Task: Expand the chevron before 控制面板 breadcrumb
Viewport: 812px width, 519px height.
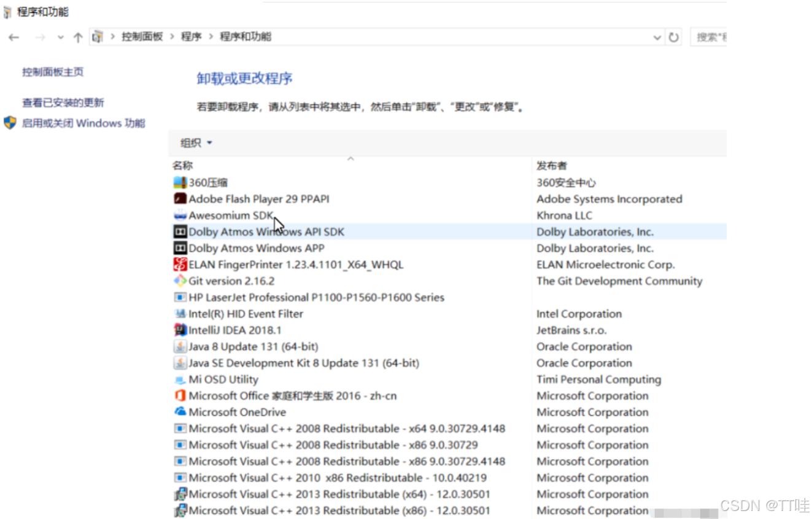Action: click(112, 37)
